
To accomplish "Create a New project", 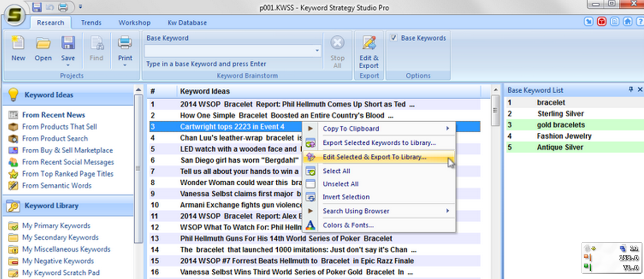I will point(18,49).
